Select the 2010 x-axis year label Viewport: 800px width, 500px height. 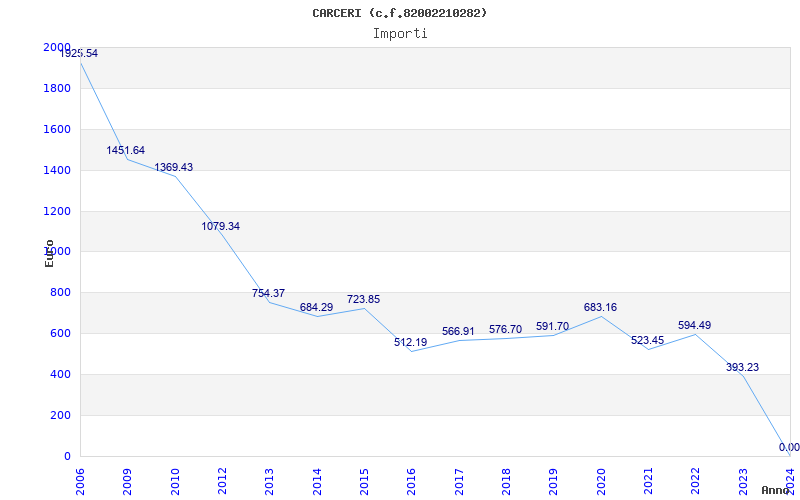click(x=174, y=483)
